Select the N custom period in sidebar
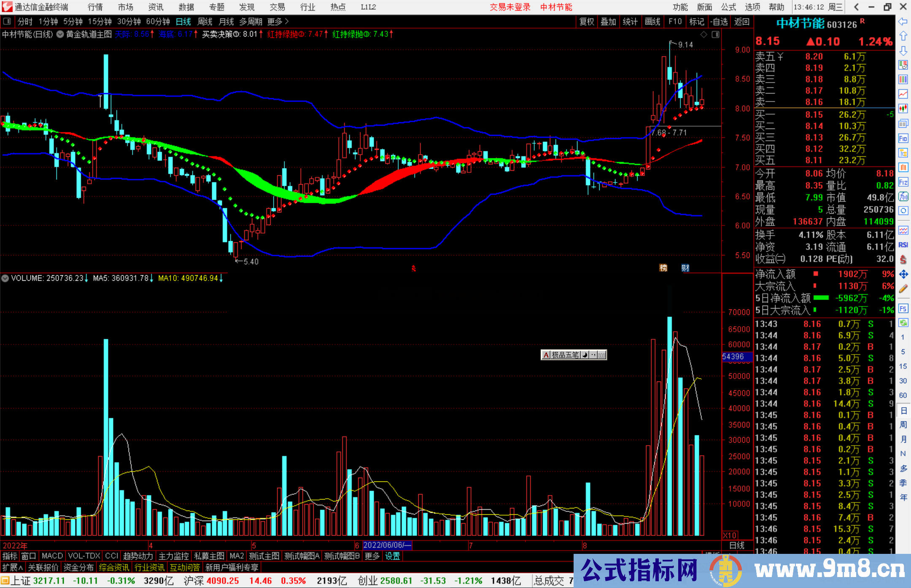Screen dimensions: 911x588 (903, 454)
